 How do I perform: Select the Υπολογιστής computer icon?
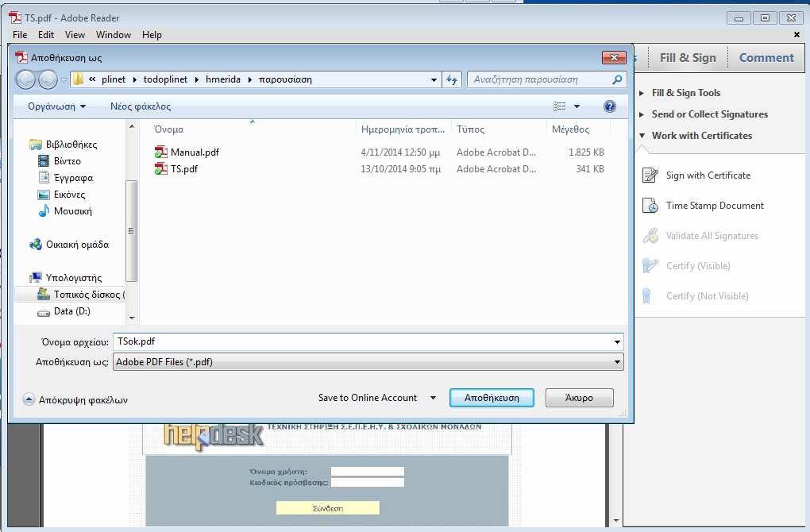point(35,277)
